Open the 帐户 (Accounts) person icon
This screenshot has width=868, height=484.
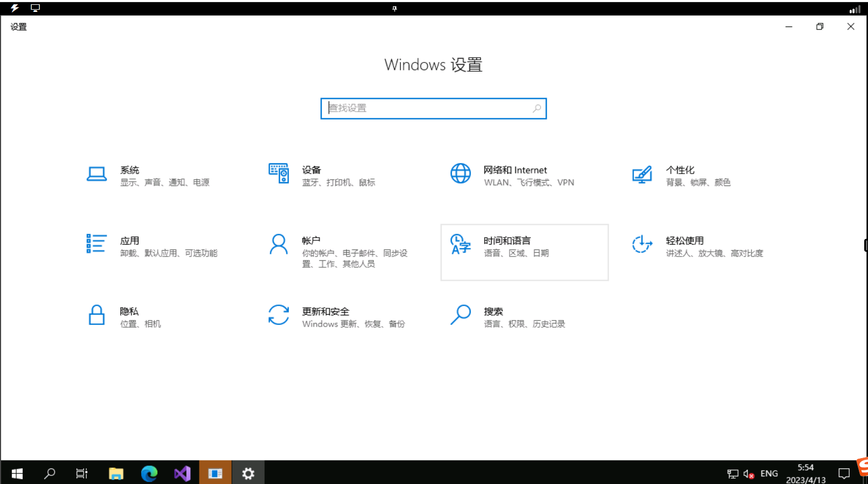coord(279,244)
